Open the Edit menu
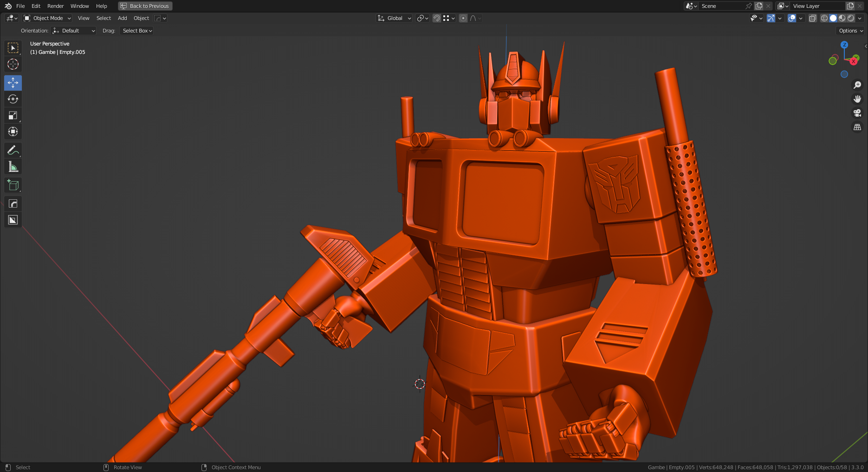The width and height of the screenshot is (868, 472). pos(36,6)
